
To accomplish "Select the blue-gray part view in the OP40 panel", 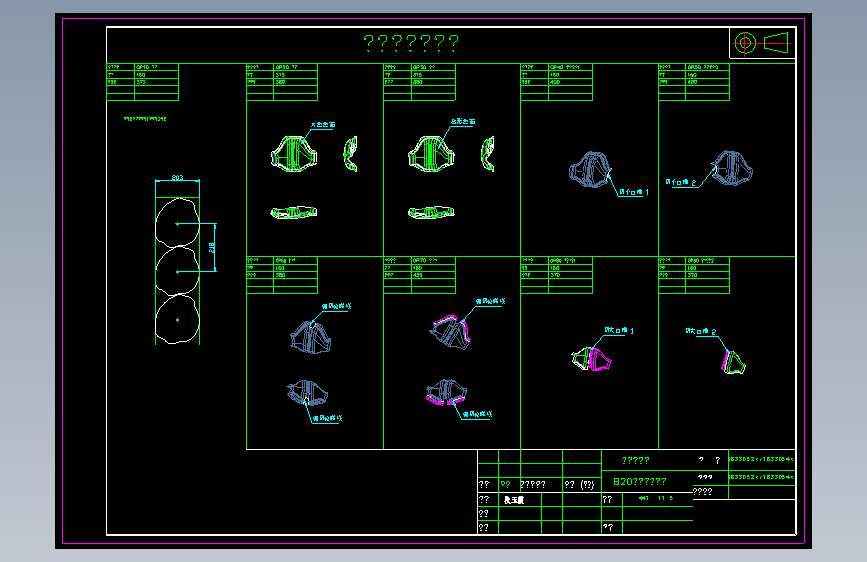I will (x=591, y=169).
